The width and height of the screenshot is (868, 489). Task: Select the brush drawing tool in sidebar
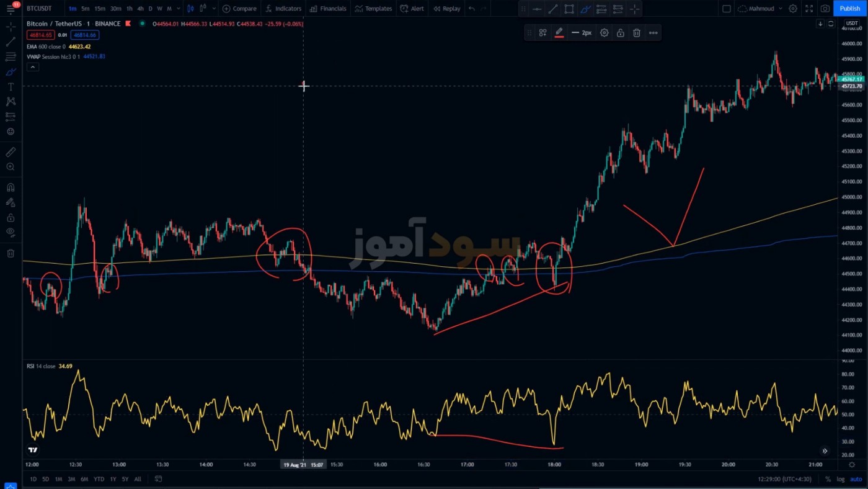[11, 72]
